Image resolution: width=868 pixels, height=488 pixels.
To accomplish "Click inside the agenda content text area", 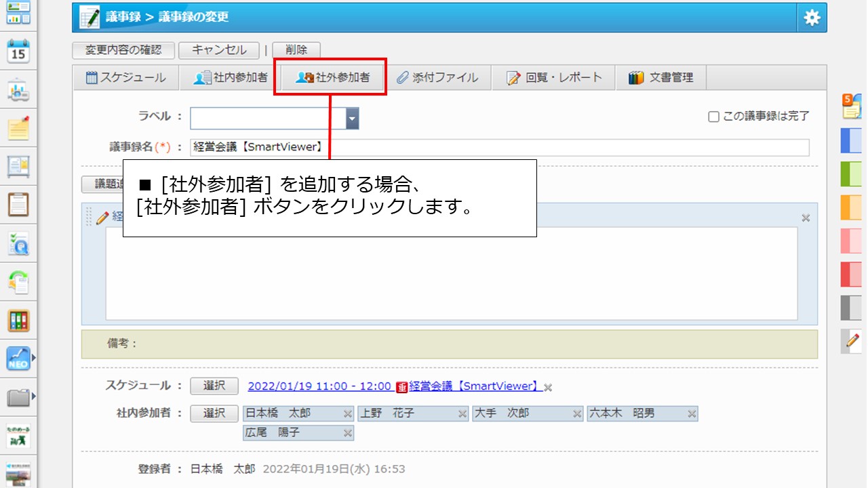I will pyautogui.click(x=452, y=272).
